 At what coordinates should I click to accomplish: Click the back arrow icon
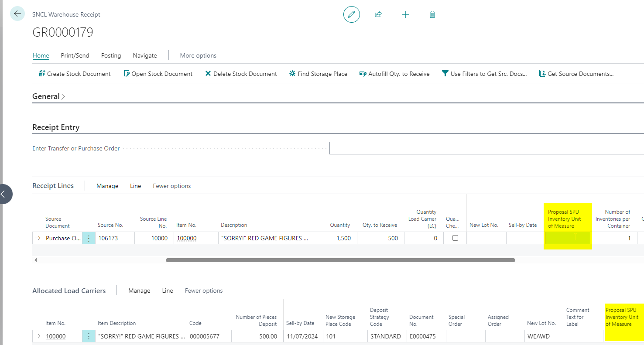tap(17, 14)
